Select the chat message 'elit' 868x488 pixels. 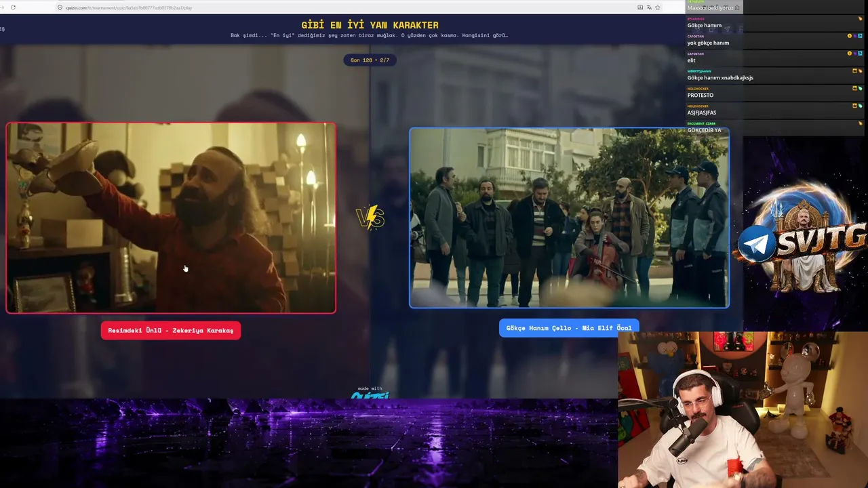(691, 60)
